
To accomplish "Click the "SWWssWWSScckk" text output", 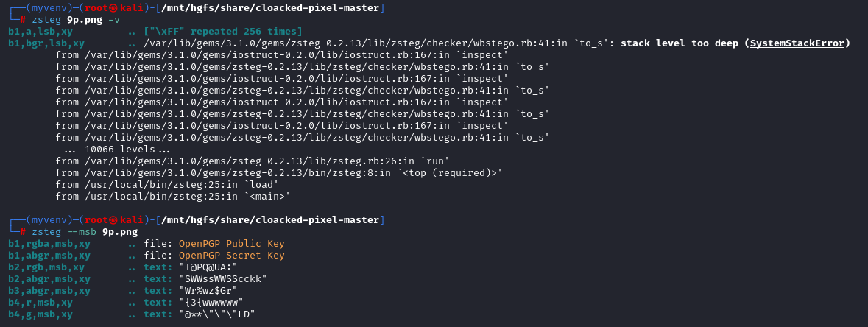I will point(223,279).
